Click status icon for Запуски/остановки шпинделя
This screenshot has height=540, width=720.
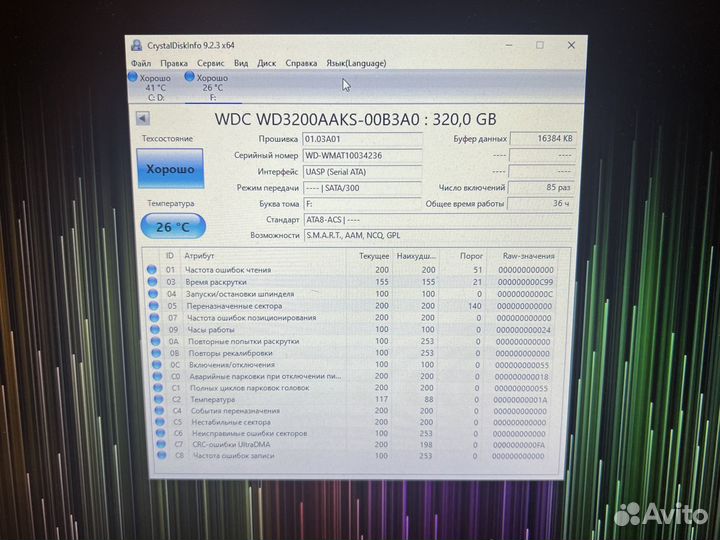click(x=153, y=293)
